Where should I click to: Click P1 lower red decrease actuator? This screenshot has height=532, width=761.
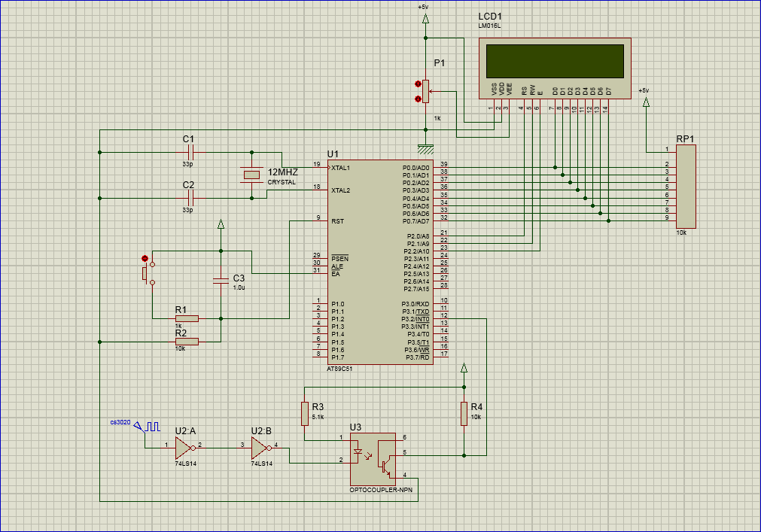(418, 99)
